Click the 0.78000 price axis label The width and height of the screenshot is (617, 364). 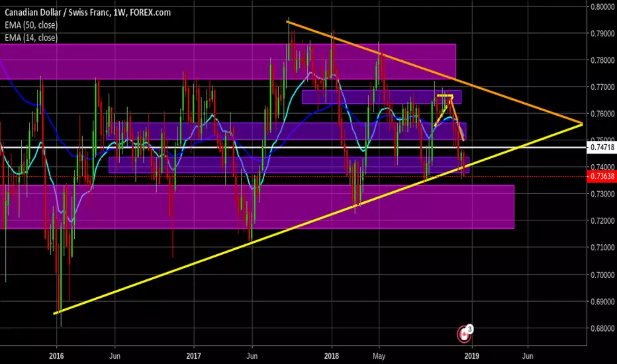tap(602, 60)
